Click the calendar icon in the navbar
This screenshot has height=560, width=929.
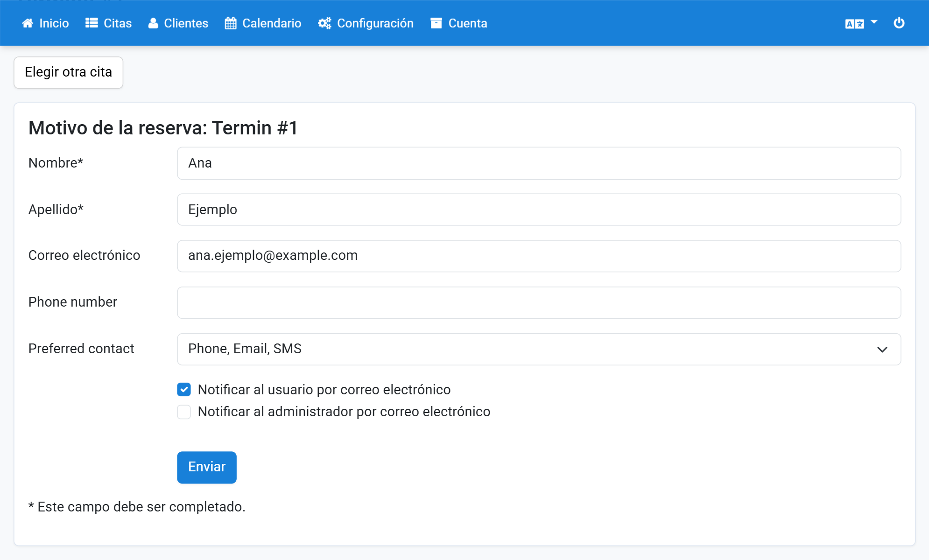pos(231,23)
